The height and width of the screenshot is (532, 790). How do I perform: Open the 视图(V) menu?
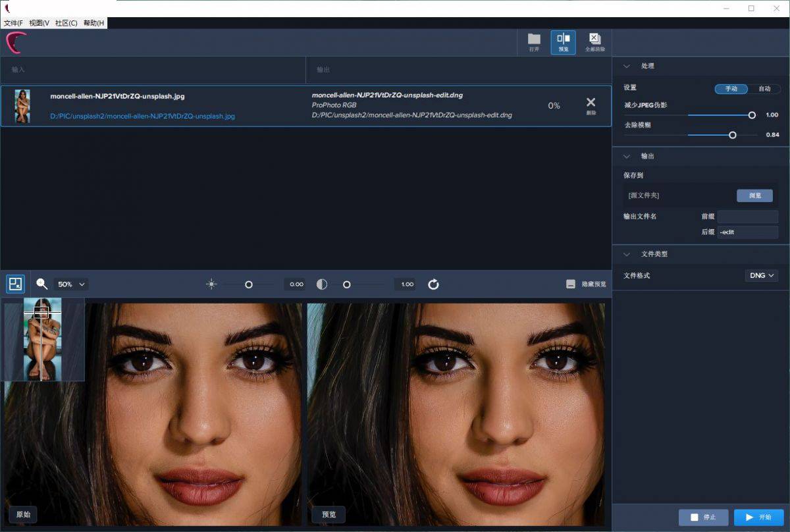(x=39, y=23)
